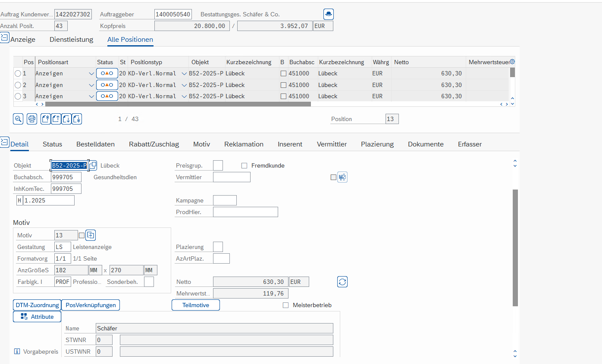The image size is (602, 364).
Task: Open status button in row 1
Action: pos(107,73)
